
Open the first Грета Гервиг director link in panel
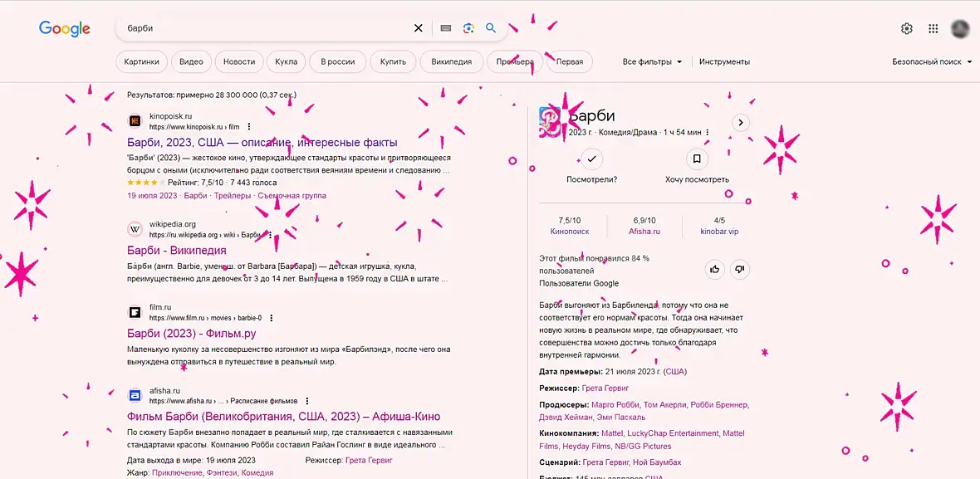(x=605, y=388)
